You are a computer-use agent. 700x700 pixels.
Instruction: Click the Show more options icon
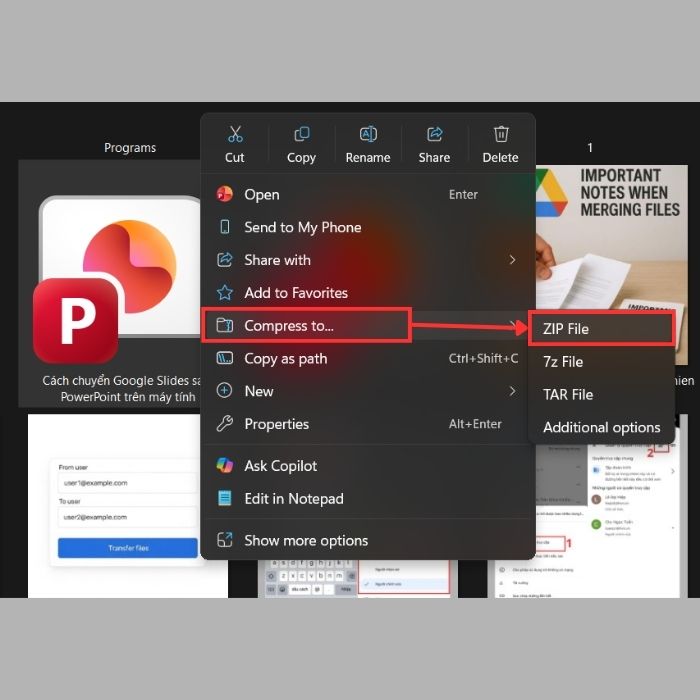[225, 540]
